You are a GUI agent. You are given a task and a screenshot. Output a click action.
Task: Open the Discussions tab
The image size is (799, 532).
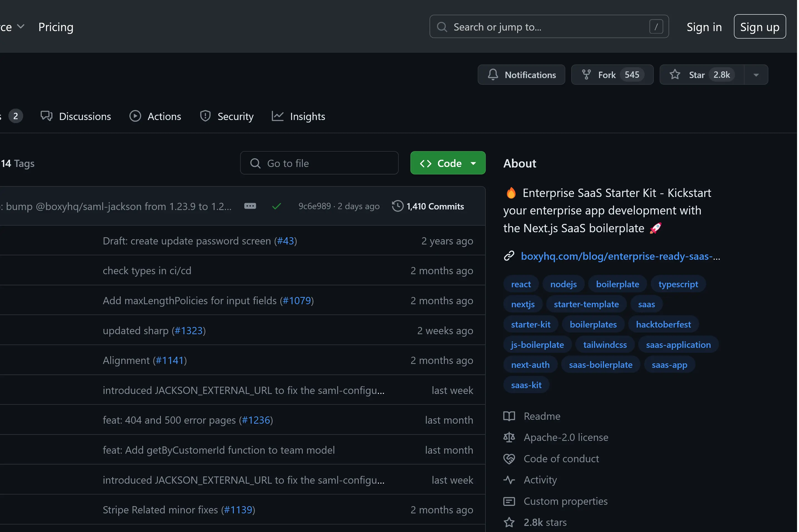point(76,116)
